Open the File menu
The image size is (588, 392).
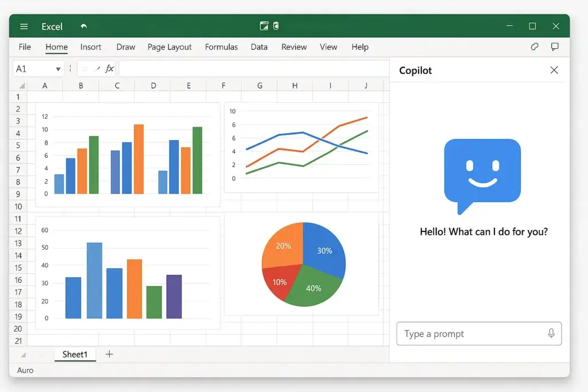(x=25, y=47)
